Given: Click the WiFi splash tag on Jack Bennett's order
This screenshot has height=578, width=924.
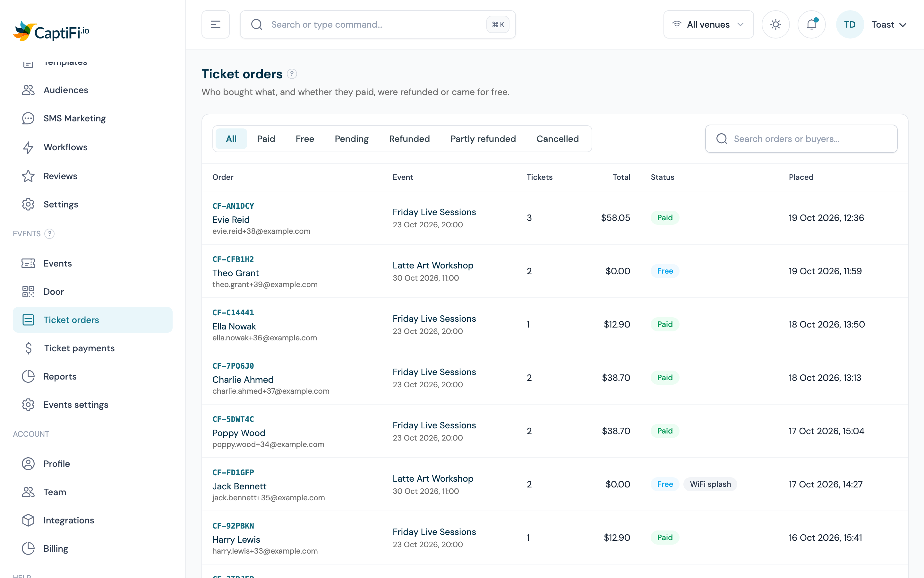Looking at the screenshot, I should 710,484.
